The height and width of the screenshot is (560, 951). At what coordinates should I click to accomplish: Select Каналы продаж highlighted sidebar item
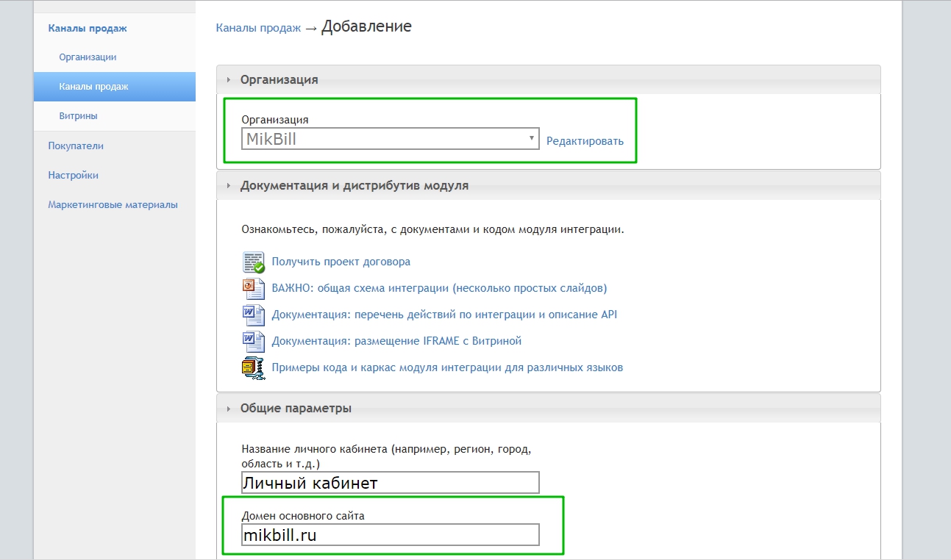93,87
